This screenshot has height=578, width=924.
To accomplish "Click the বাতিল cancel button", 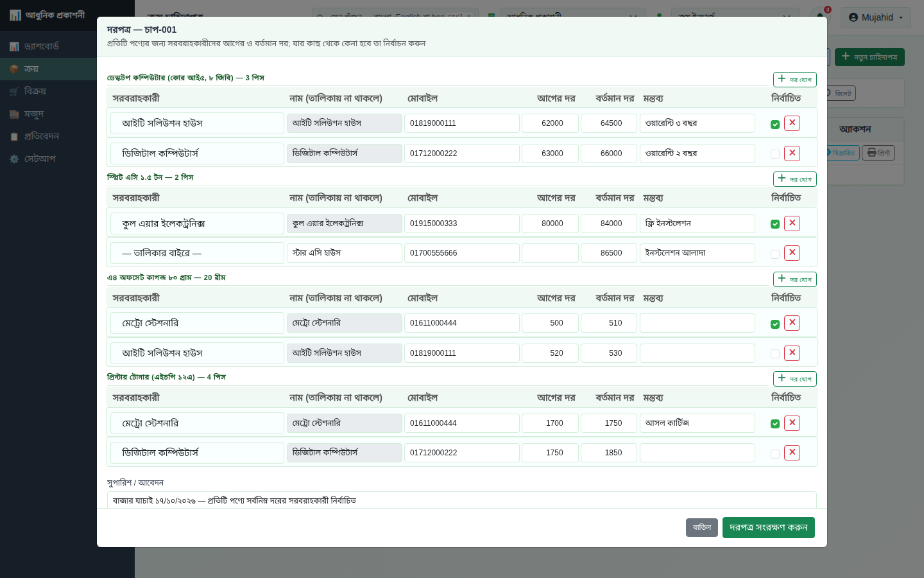I will [x=702, y=527].
